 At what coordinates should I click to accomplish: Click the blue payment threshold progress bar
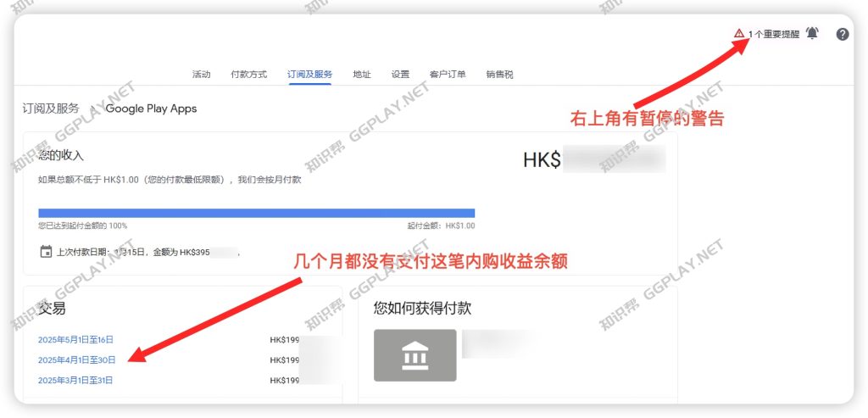[x=256, y=213]
